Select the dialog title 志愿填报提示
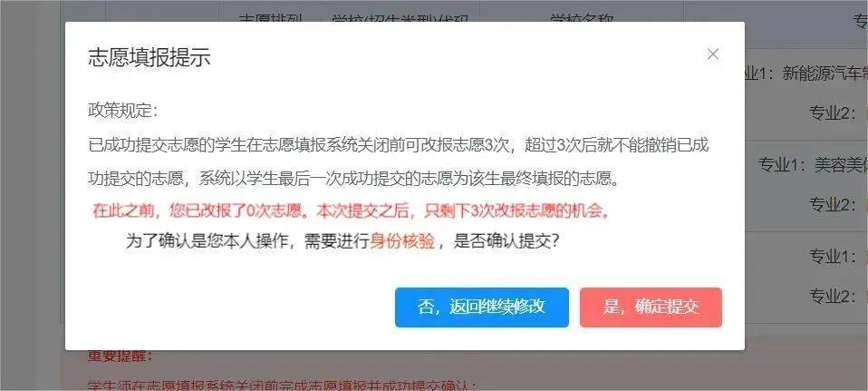Screen dimensions: 868x391 click(149, 58)
